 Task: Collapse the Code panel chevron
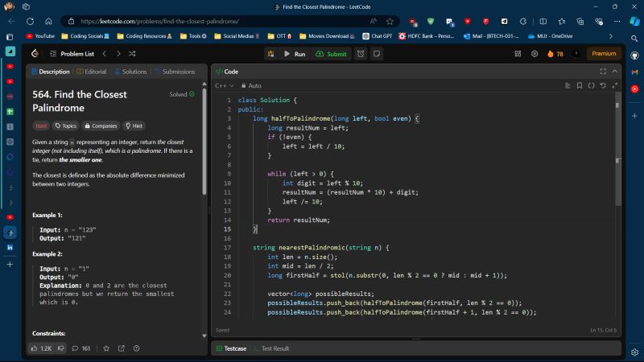[x=615, y=72]
